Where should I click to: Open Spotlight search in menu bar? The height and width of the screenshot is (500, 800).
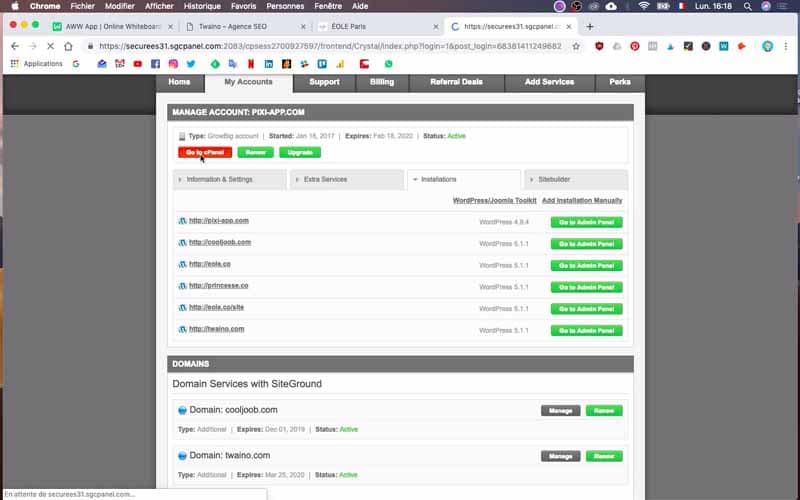747,6
